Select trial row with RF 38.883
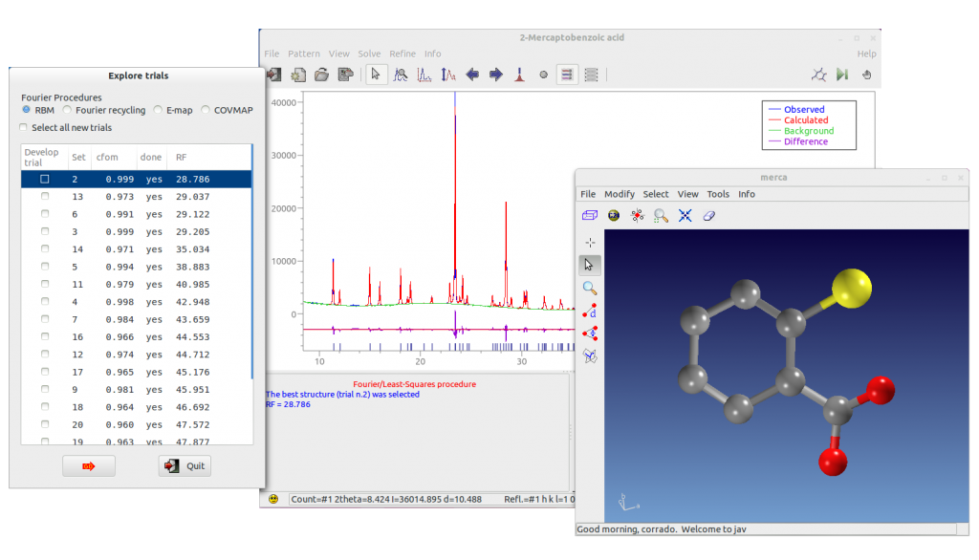979x560 pixels. [x=136, y=267]
